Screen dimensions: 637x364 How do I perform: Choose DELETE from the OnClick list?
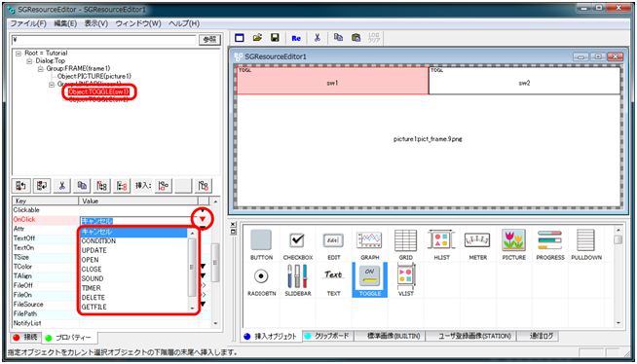pyautogui.click(x=133, y=298)
